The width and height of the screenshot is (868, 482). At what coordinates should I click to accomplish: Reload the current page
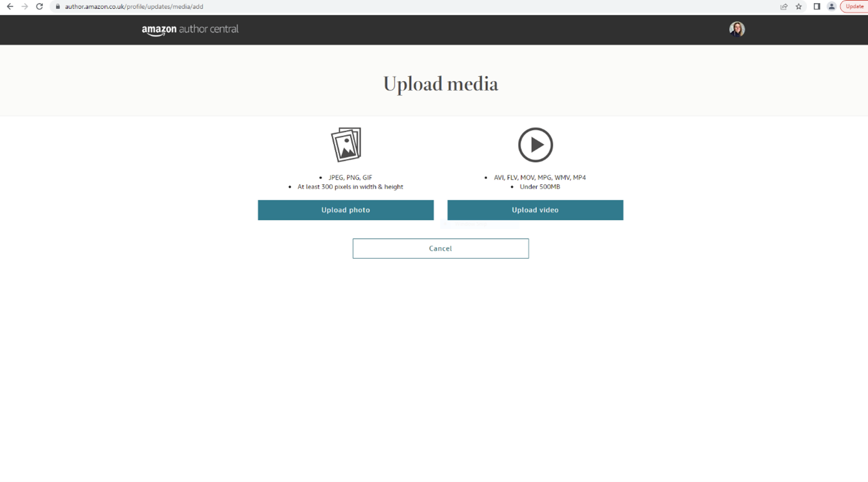coord(40,7)
